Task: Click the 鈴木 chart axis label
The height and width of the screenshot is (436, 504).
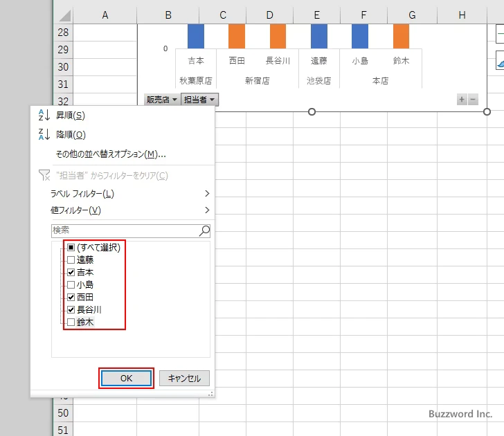Action: [401, 61]
